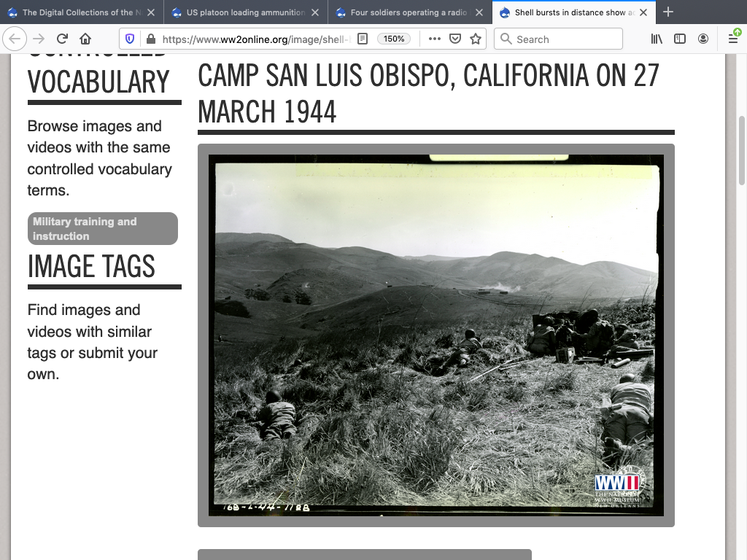Click the browser back arrow button
The height and width of the screenshot is (560, 747).
16,39
